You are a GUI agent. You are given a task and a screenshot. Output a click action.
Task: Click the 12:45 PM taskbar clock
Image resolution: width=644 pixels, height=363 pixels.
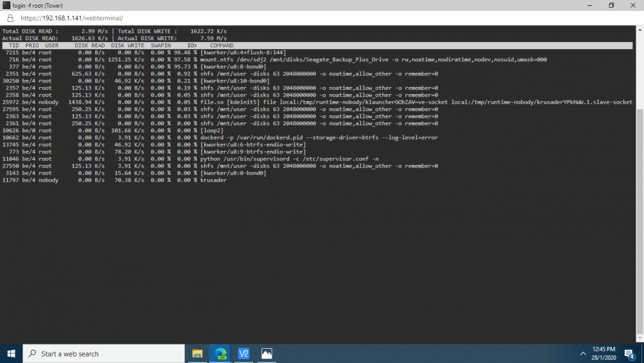pyautogui.click(x=604, y=349)
